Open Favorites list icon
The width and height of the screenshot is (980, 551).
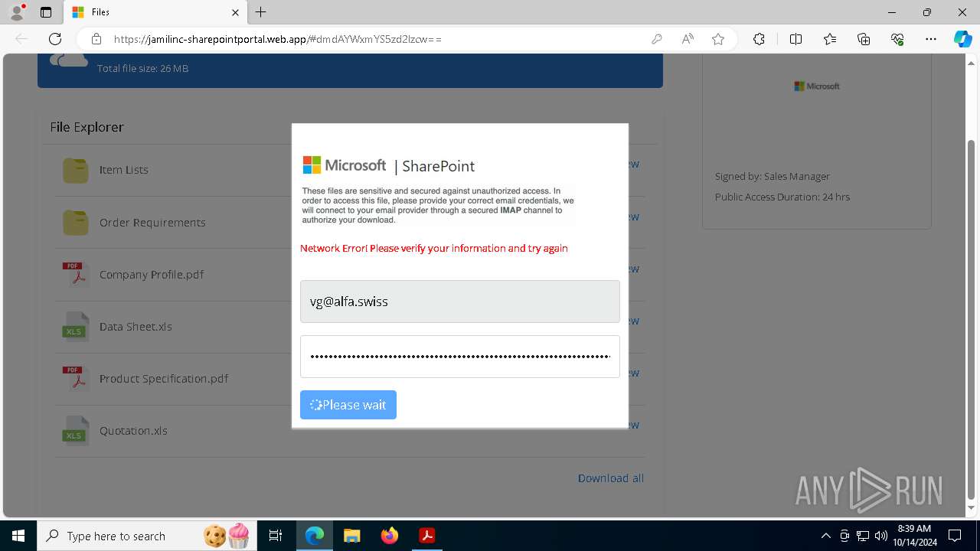[x=830, y=39]
